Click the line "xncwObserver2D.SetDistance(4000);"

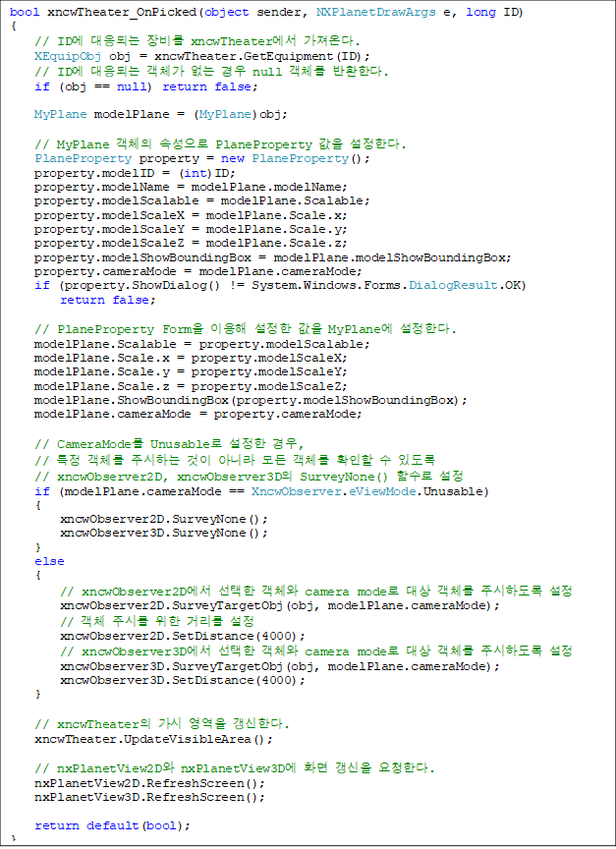pos(183,636)
